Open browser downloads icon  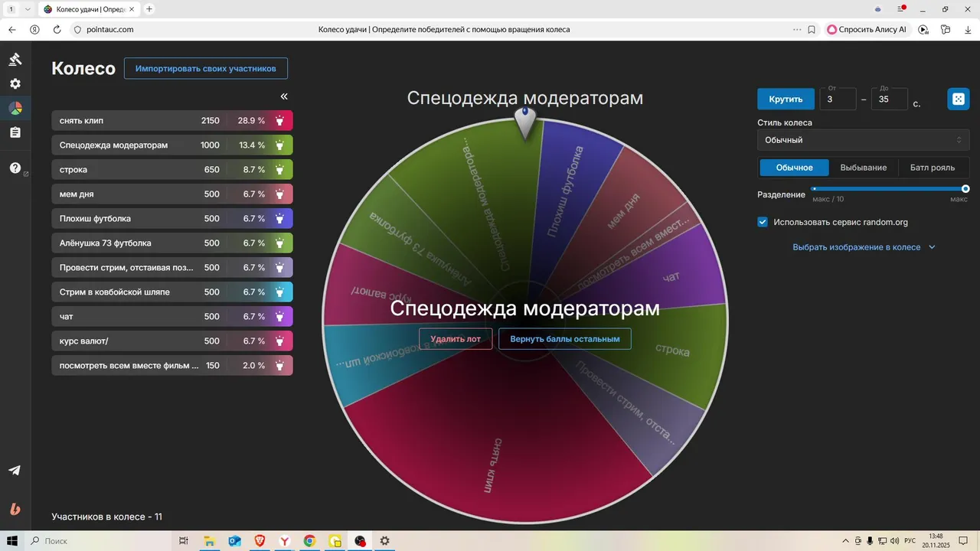pos(969,30)
